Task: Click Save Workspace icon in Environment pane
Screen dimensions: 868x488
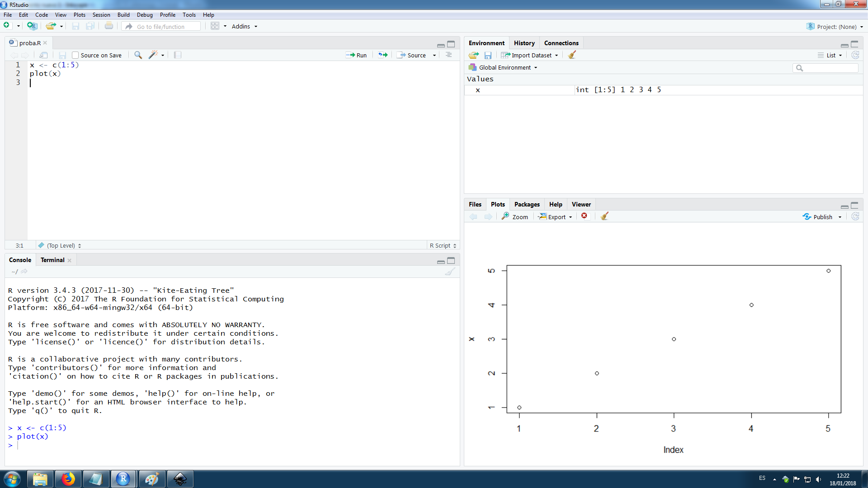Action: tap(488, 55)
